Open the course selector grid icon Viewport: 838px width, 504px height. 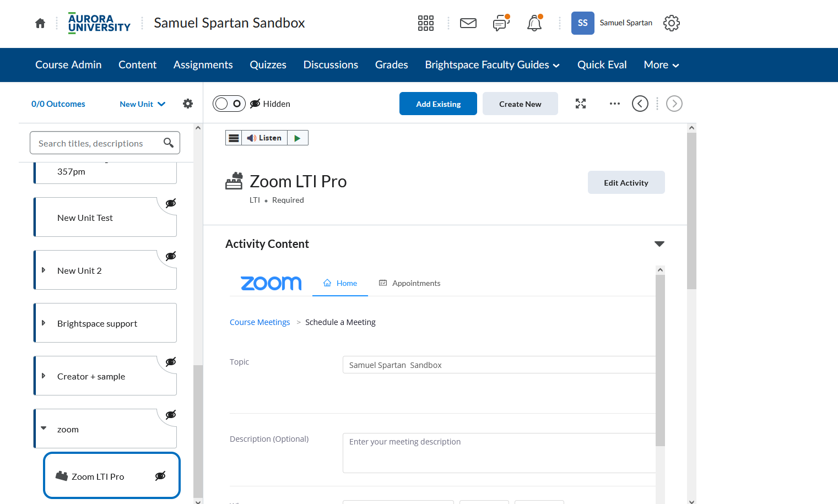[426, 23]
